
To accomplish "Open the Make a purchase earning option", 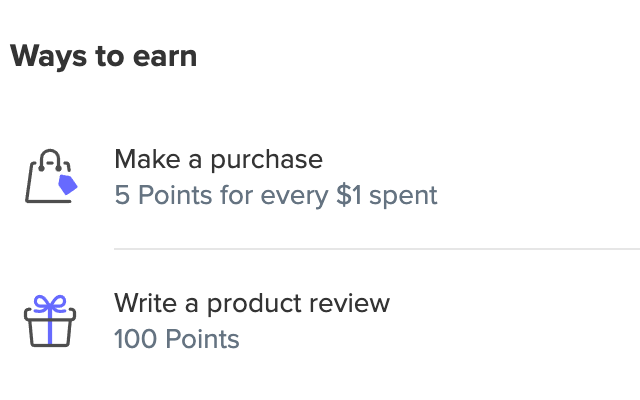I will 218,159.
